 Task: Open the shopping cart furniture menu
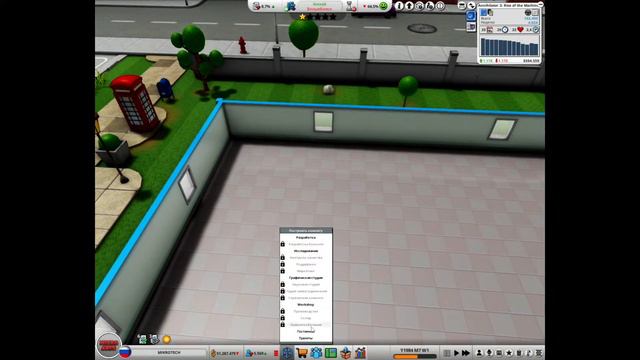(x=302, y=353)
